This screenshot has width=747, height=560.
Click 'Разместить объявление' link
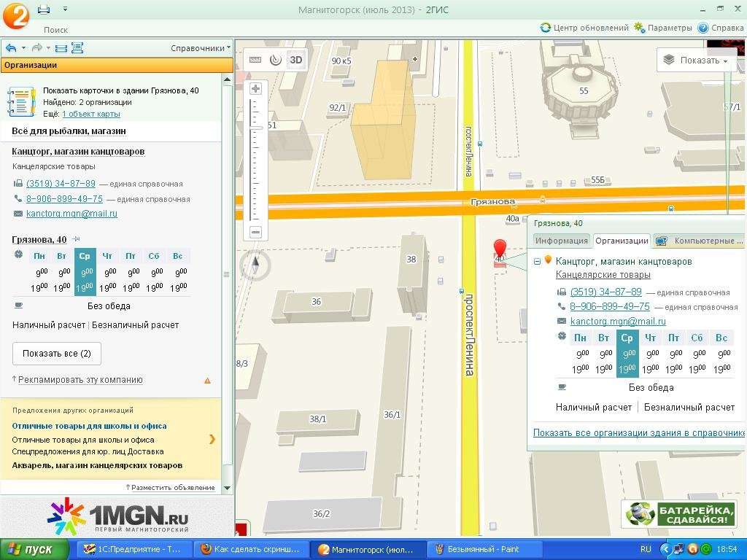tap(173, 487)
